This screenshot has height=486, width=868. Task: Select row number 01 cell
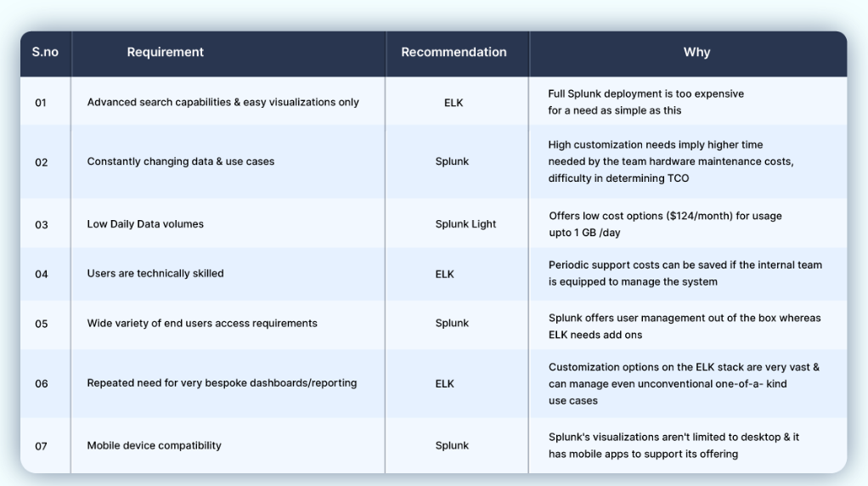coord(41,103)
